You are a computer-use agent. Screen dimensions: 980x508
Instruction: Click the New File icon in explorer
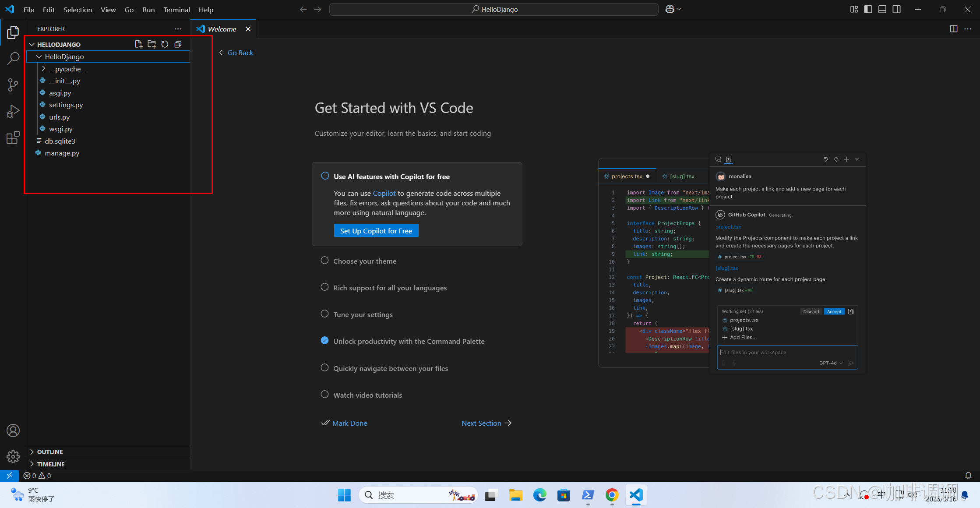pos(138,44)
